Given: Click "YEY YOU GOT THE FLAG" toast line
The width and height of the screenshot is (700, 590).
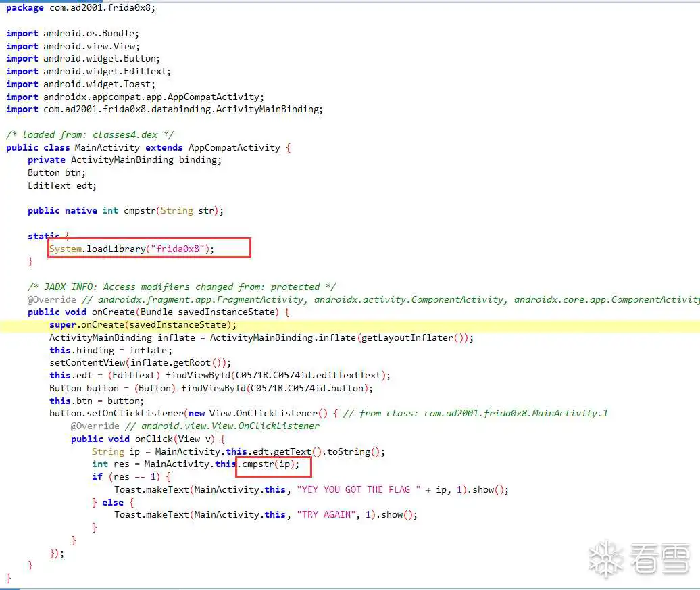Looking at the screenshot, I should [x=311, y=489].
